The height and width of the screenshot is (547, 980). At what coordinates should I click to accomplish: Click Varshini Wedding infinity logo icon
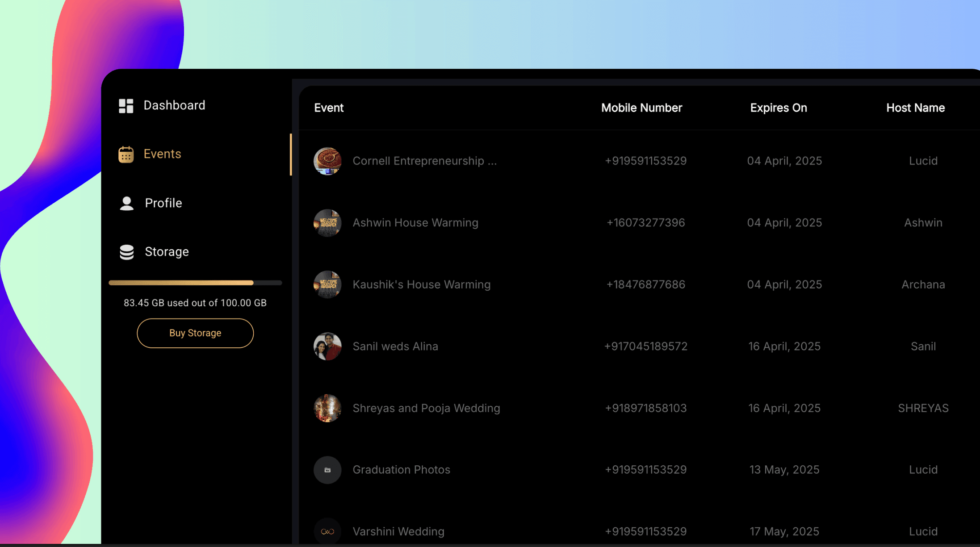click(x=327, y=531)
